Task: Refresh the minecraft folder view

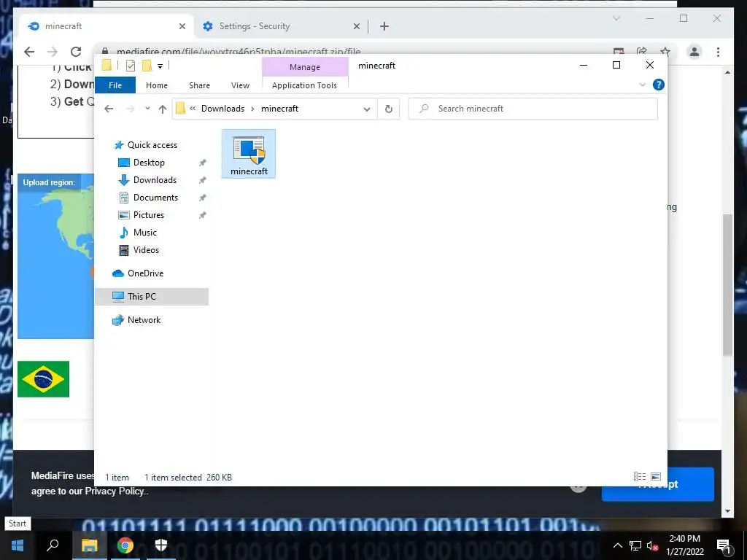Action: pyautogui.click(x=389, y=109)
